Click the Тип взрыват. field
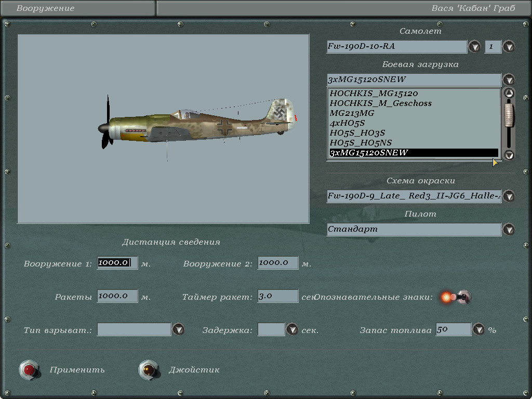The height and width of the screenshot is (399, 532). click(134, 329)
